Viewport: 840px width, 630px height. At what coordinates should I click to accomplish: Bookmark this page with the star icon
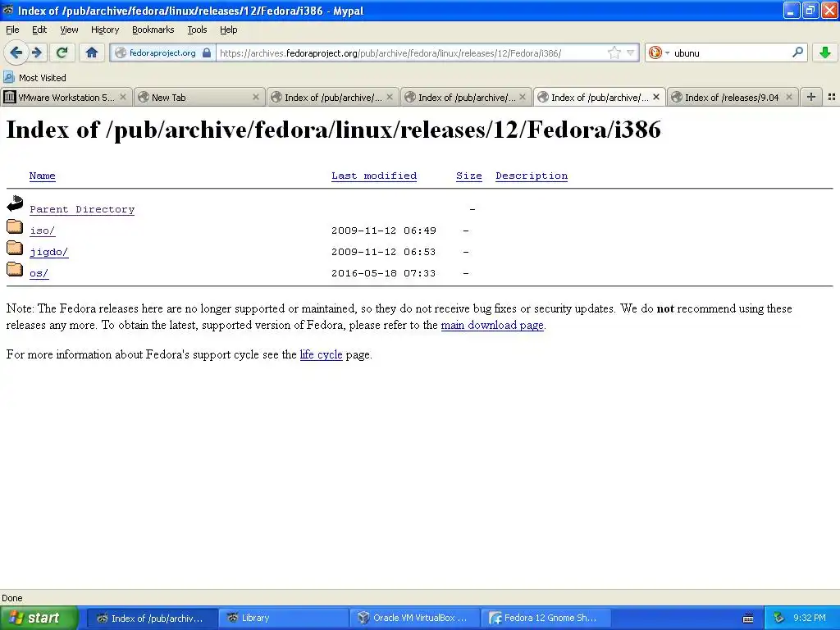(x=614, y=52)
